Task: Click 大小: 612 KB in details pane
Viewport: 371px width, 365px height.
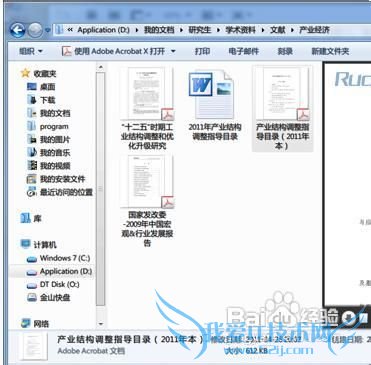Action: pyautogui.click(x=247, y=351)
